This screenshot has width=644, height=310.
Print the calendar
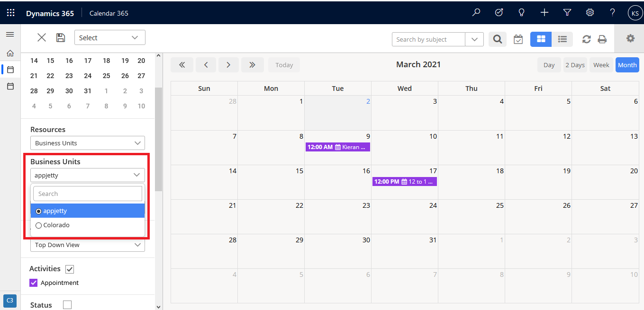point(602,39)
